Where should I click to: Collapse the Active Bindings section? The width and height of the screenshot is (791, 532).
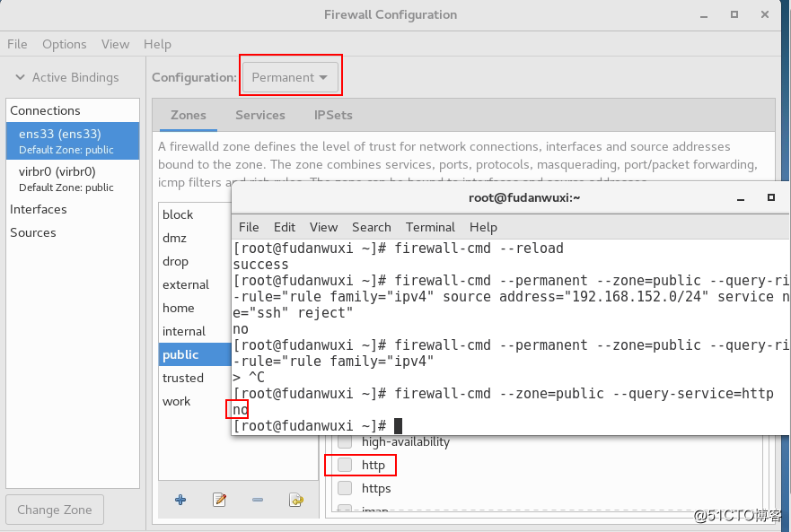click(20, 77)
